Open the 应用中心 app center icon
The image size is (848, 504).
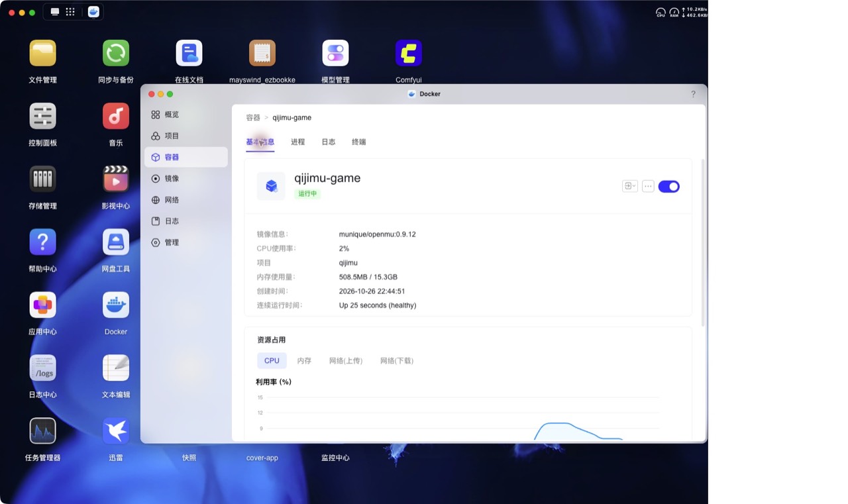click(x=43, y=305)
